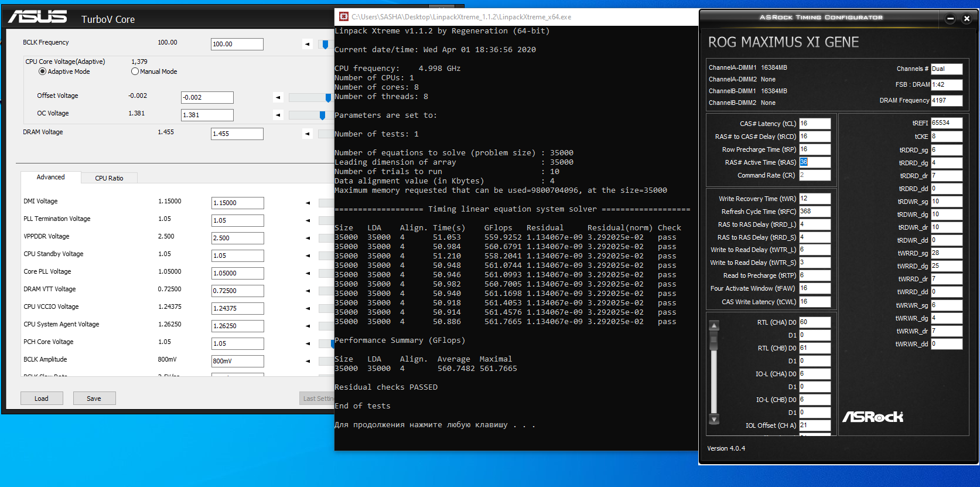The image size is (980, 487).
Task: Select the DMI Voltage input field
Action: (237, 203)
